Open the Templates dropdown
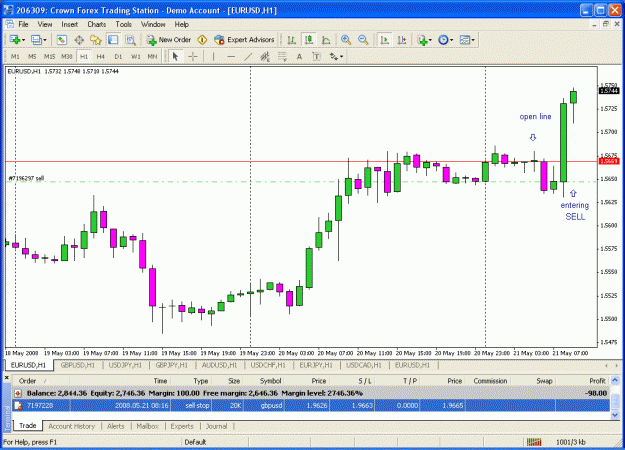625x450 pixels. point(467,40)
